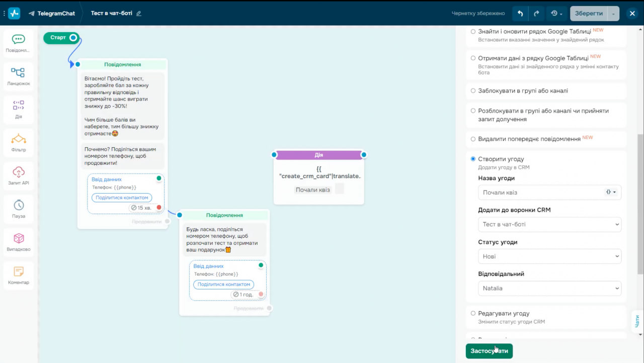Click Поділитися контактом in the second message block

(x=223, y=285)
